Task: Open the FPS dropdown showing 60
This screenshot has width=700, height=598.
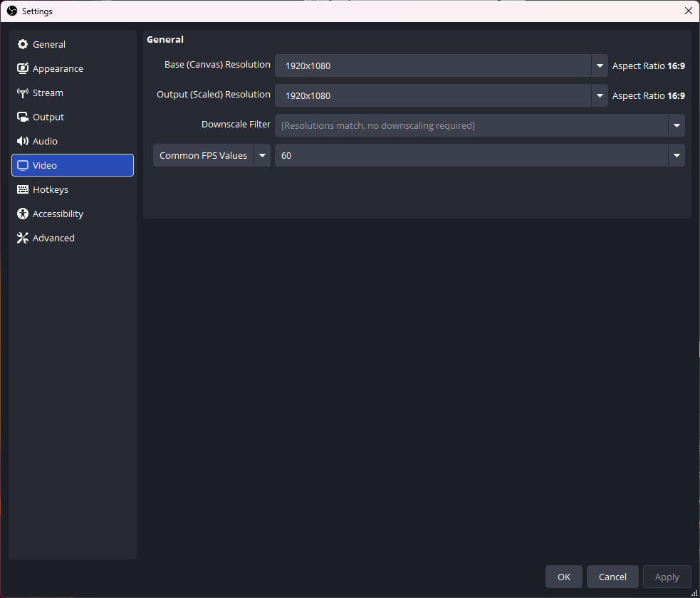Action: click(676, 155)
